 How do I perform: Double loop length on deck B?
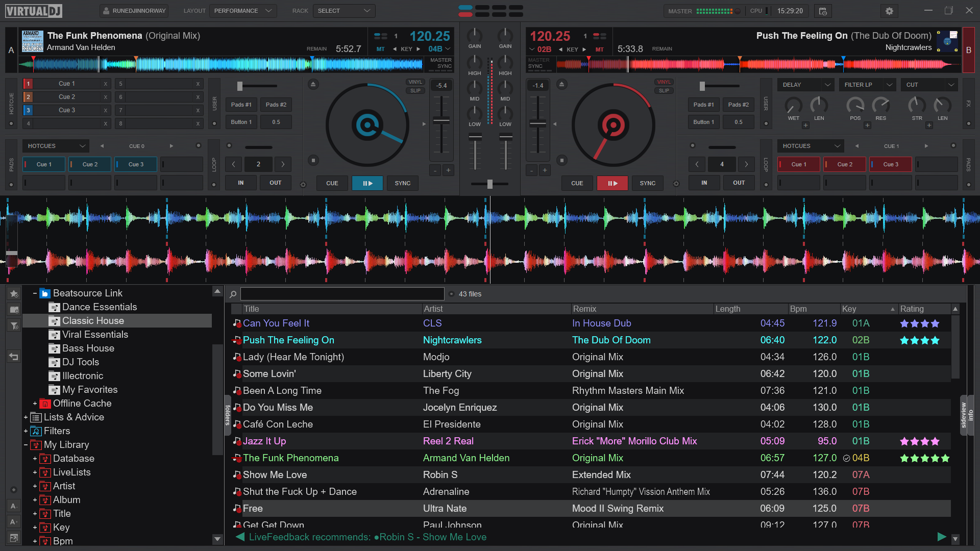[x=746, y=164]
